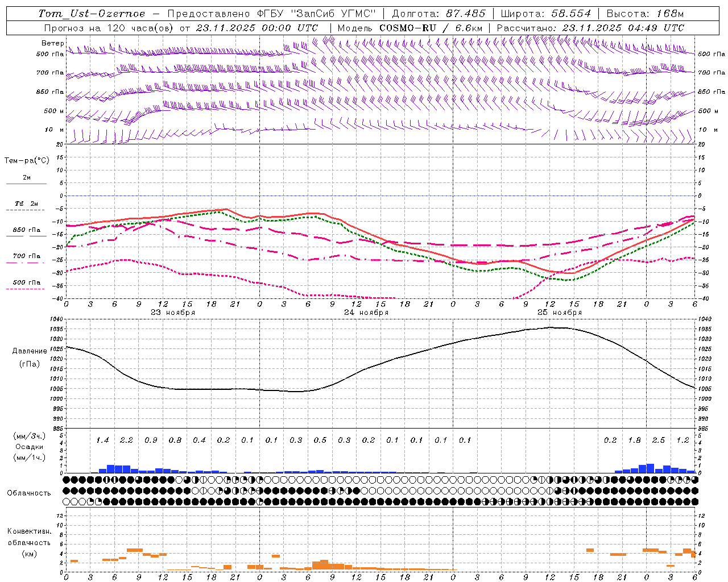
Task: Select the 'Широта: 58.554' header text
Action: pyautogui.click(x=546, y=14)
